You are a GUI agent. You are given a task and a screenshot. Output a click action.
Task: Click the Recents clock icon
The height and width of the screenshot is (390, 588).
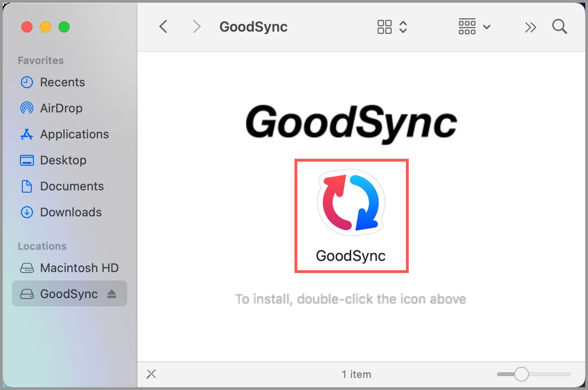(27, 82)
